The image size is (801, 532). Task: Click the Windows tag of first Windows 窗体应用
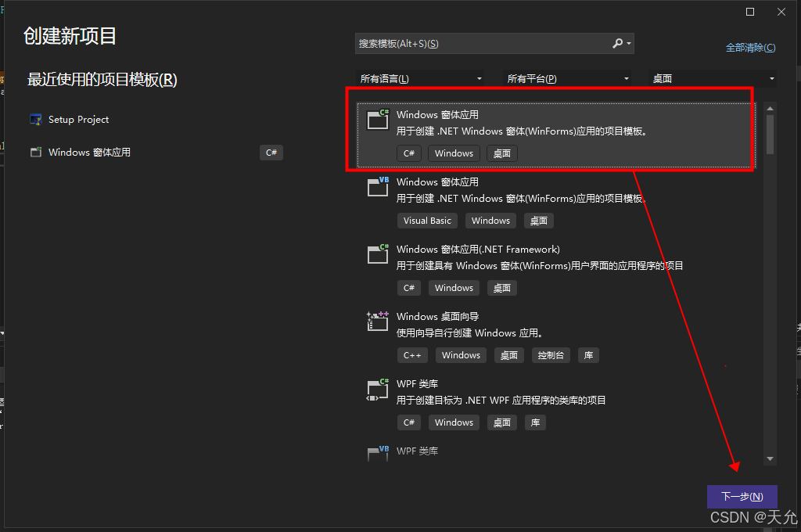point(454,153)
